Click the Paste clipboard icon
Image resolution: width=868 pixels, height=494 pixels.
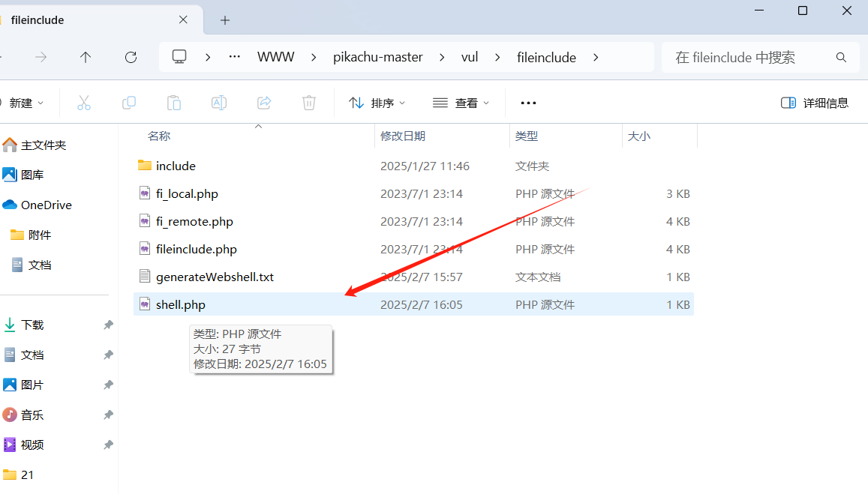click(174, 103)
